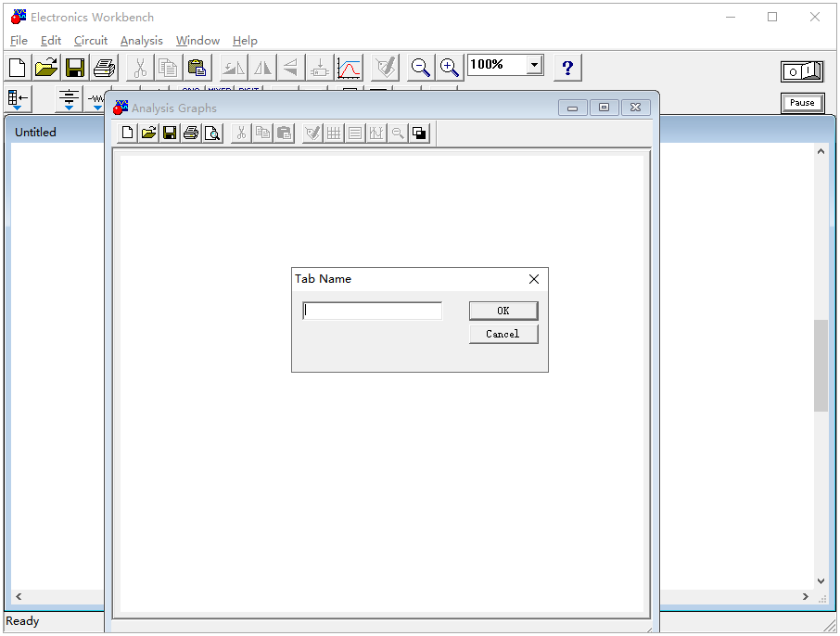The width and height of the screenshot is (840, 636).
Task: Print graphs from Analysis Graphs toolbar
Action: [x=191, y=133]
